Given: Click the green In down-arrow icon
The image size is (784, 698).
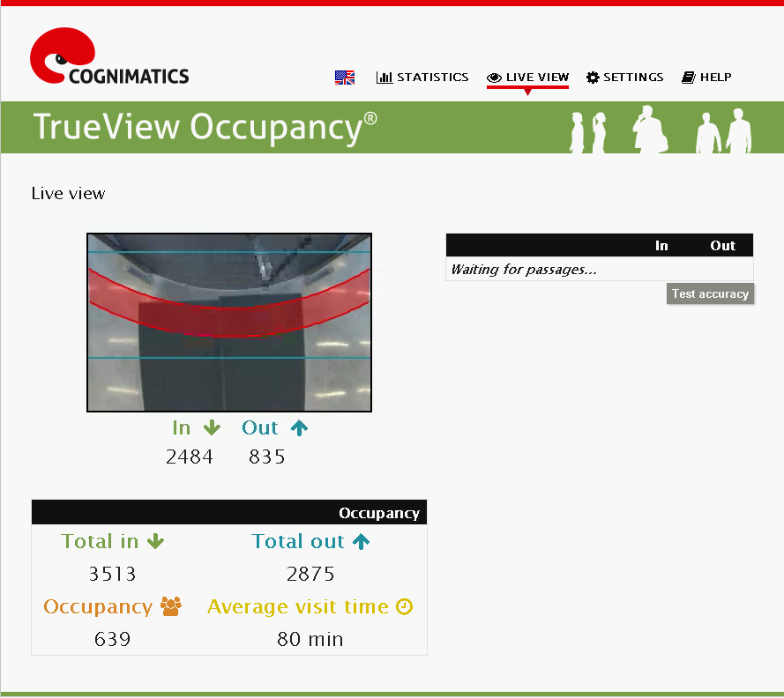Looking at the screenshot, I should tap(212, 427).
